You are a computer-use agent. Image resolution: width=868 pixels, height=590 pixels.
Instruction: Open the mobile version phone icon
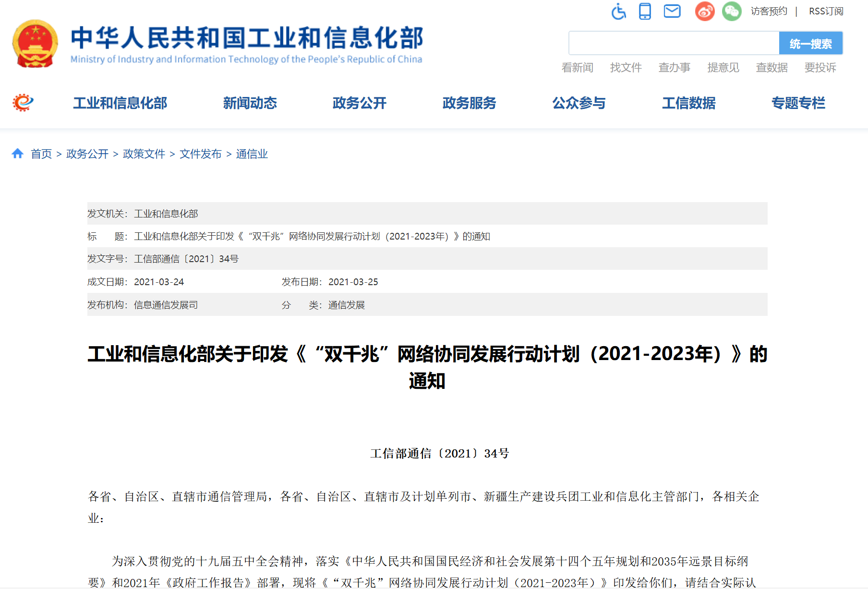tap(645, 11)
